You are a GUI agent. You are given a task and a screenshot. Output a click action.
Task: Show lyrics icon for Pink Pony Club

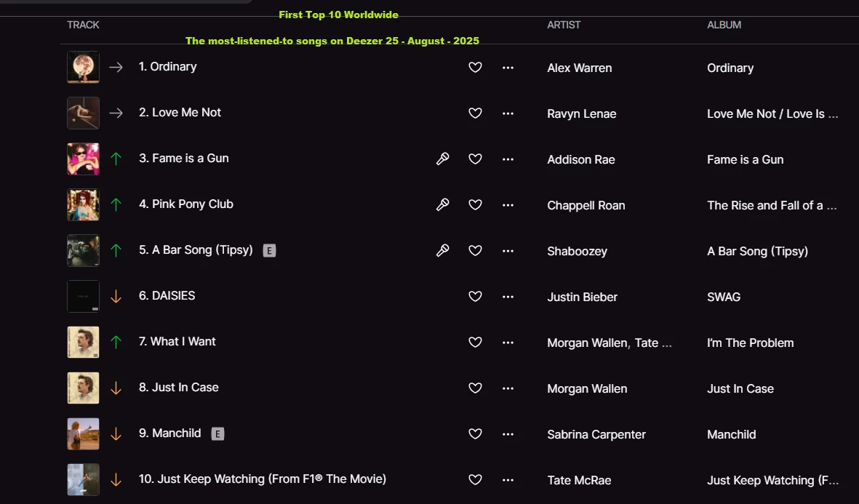(x=442, y=204)
